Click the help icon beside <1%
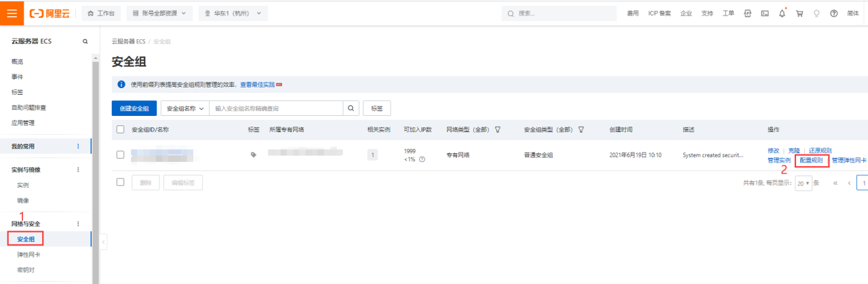Image resolution: width=868 pixels, height=284 pixels. (422, 159)
